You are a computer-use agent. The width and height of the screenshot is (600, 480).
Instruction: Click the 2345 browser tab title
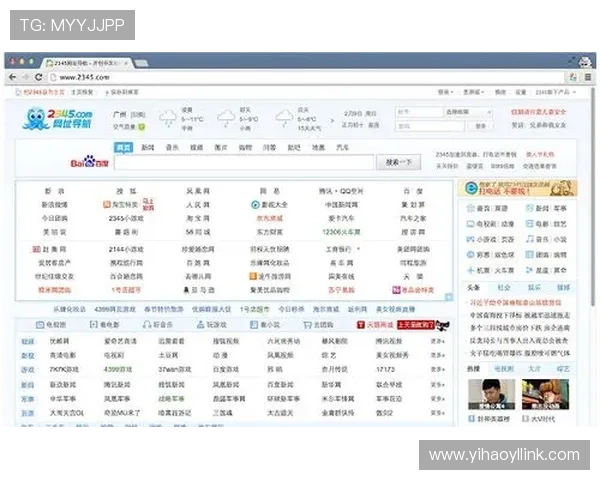click(x=87, y=63)
